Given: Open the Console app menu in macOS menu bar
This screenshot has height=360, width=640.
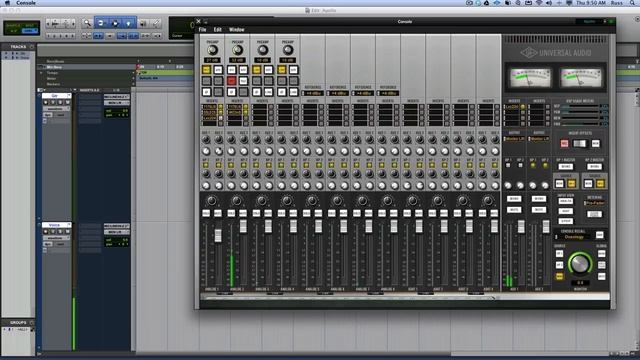Looking at the screenshot, I should point(26,3).
